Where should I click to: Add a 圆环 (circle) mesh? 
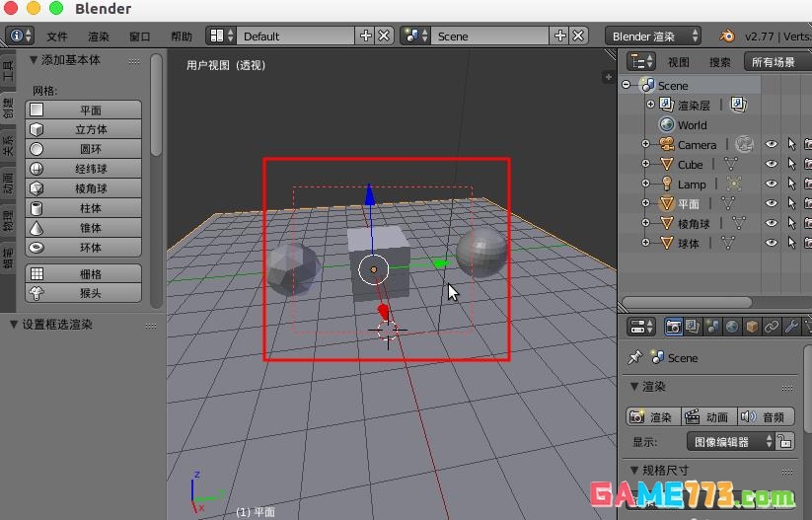84,149
